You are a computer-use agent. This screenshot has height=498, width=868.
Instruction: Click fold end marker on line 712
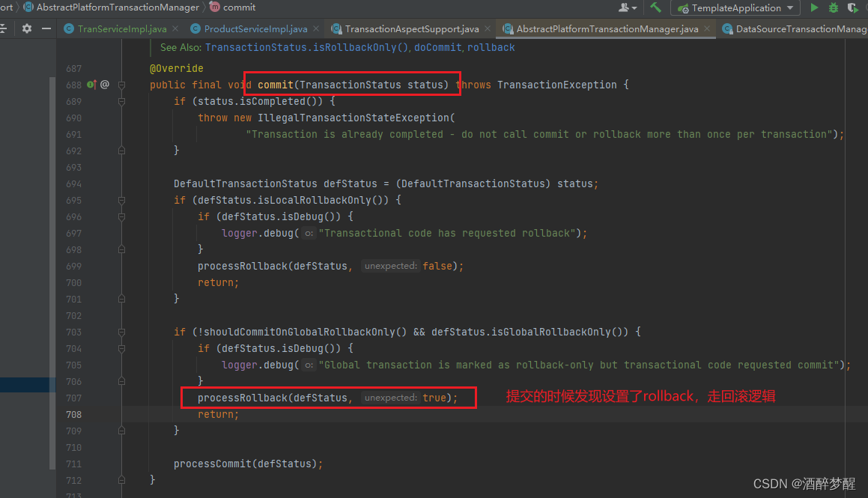[x=122, y=480]
